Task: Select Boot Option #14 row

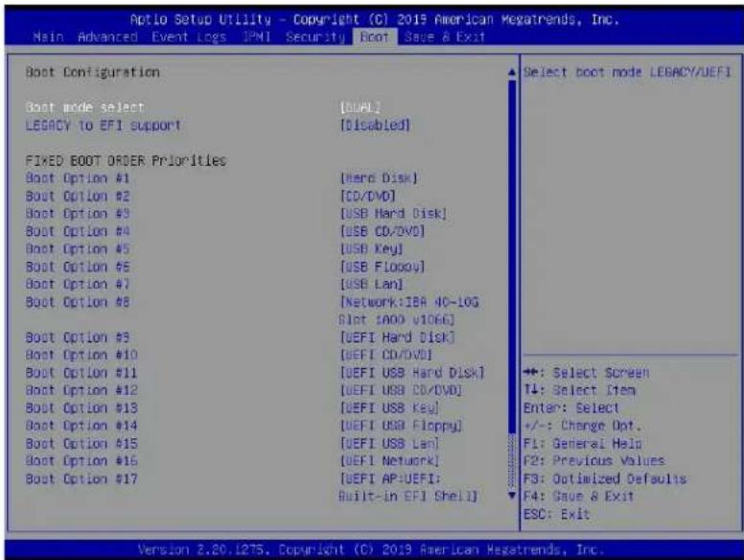Action: (81, 426)
